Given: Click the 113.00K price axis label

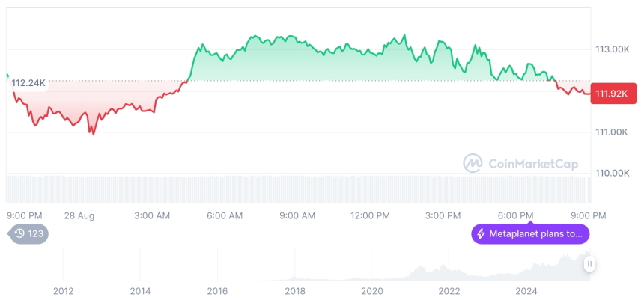Looking at the screenshot, I should point(612,49).
